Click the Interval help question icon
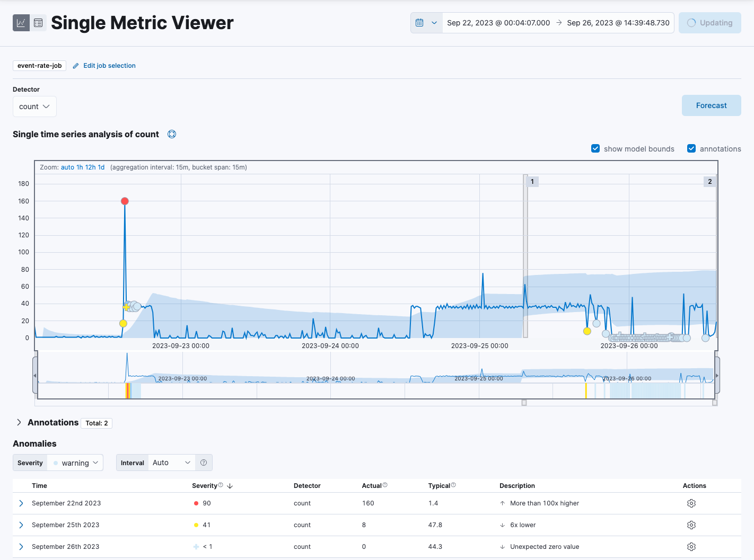The width and height of the screenshot is (754, 560). tap(204, 463)
